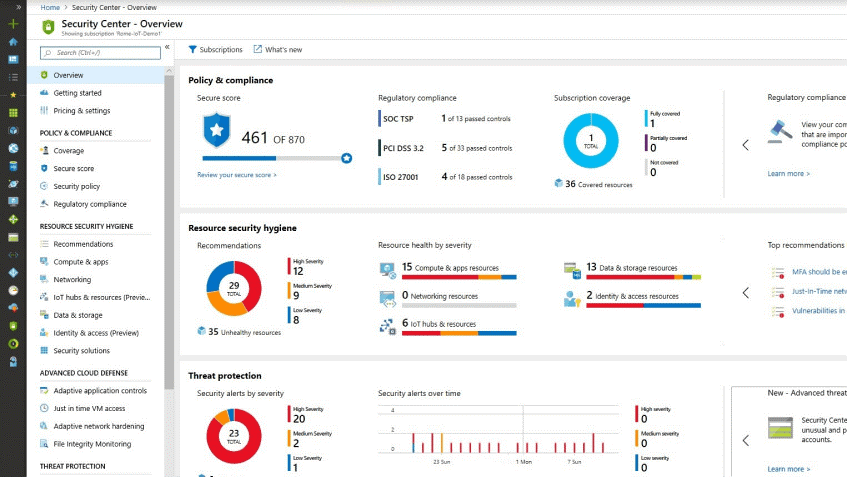Click the Recommendations donut chart
Viewport: 847px width, 477px height.
(234, 288)
